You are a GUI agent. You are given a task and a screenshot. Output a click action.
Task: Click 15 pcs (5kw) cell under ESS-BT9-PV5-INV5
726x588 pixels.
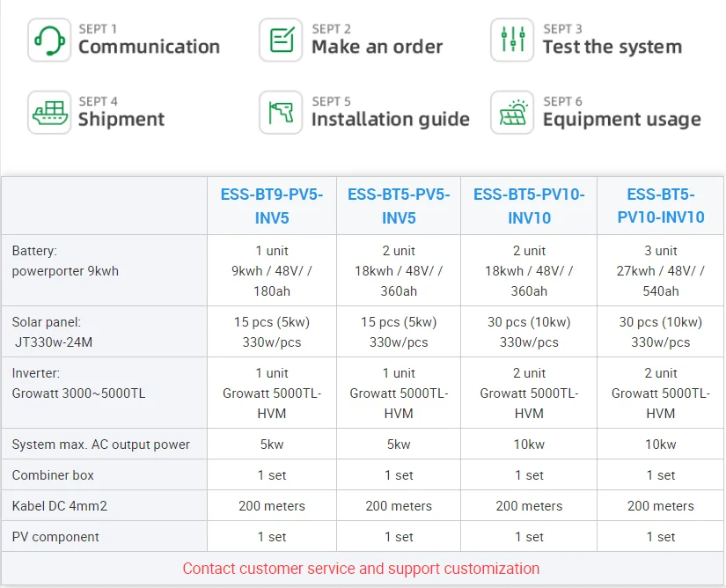(x=272, y=332)
